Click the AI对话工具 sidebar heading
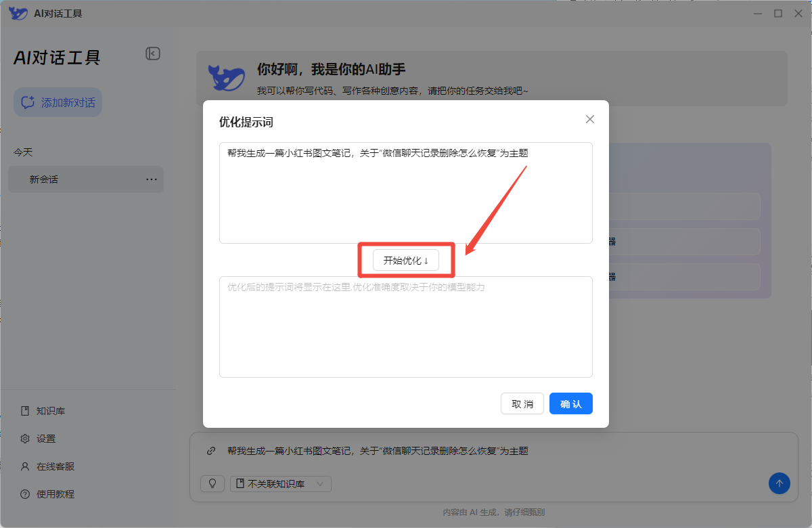Viewport: 812px width, 528px height. 57,58
